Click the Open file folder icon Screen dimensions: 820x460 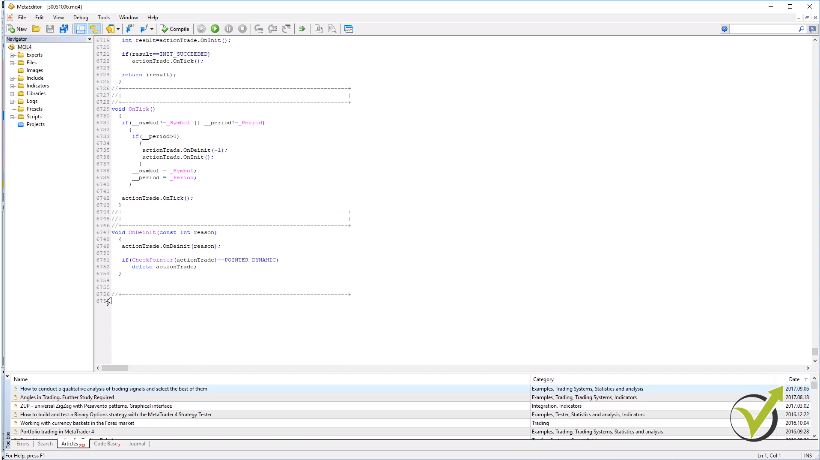tap(35, 29)
